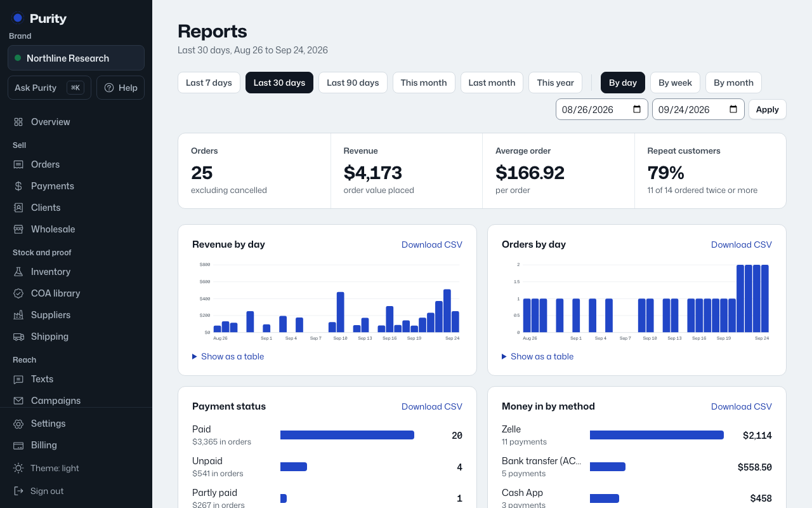
Task: Select the This year range
Action: point(555,83)
